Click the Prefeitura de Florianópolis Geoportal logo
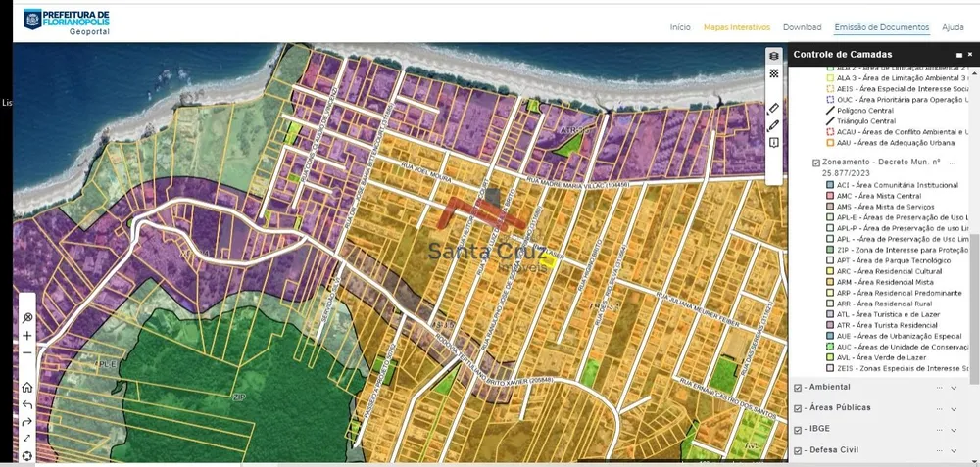Viewport: 980px width, 467px height. (67, 21)
